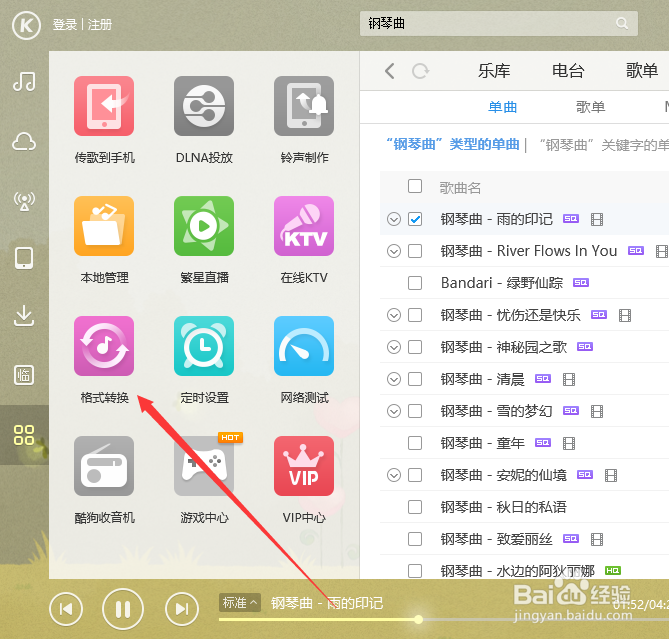Show “钢琴曲”类型的单曲 results
This screenshot has width=669, height=639.
[452, 145]
